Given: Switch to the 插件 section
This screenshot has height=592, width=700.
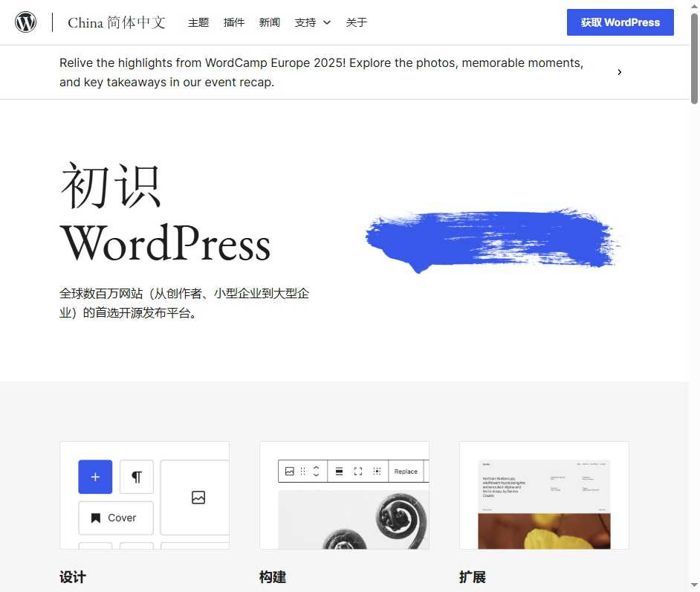Looking at the screenshot, I should coord(234,22).
